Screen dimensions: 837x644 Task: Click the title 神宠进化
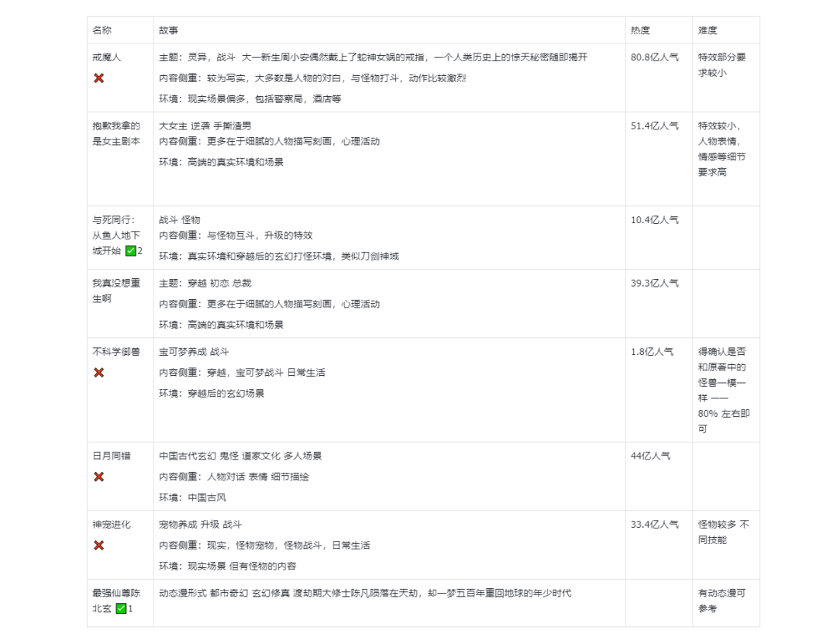pos(112,525)
